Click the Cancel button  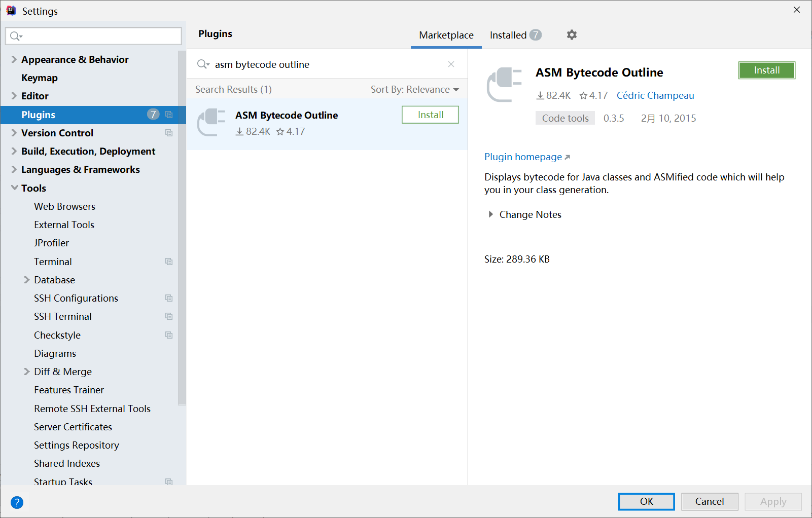tap(710, 501)
